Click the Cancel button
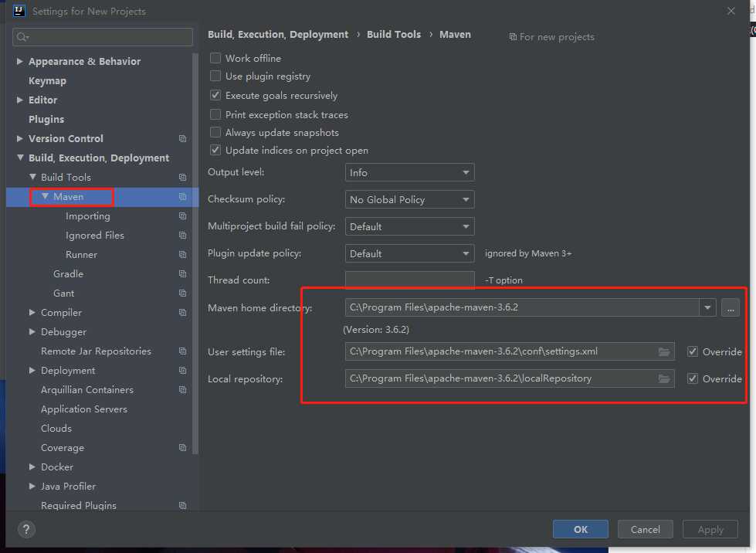Viewport: 756px width, 553px height. 645,529
